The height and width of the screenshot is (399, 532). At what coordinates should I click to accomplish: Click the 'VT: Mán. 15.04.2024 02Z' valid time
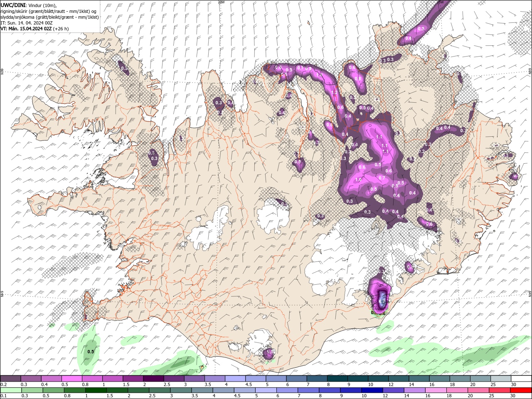[26, 29]
